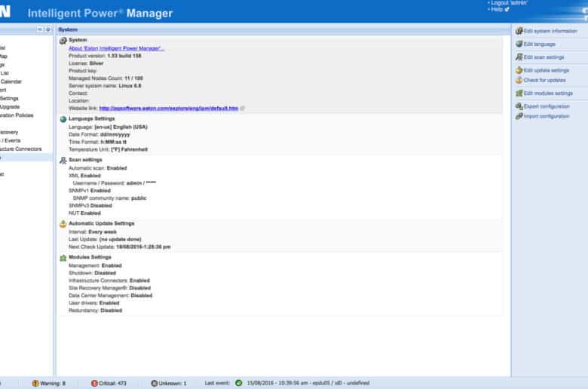Select the Upgrade item in the sidebar
588x389 pixels.
coord(9,106)
